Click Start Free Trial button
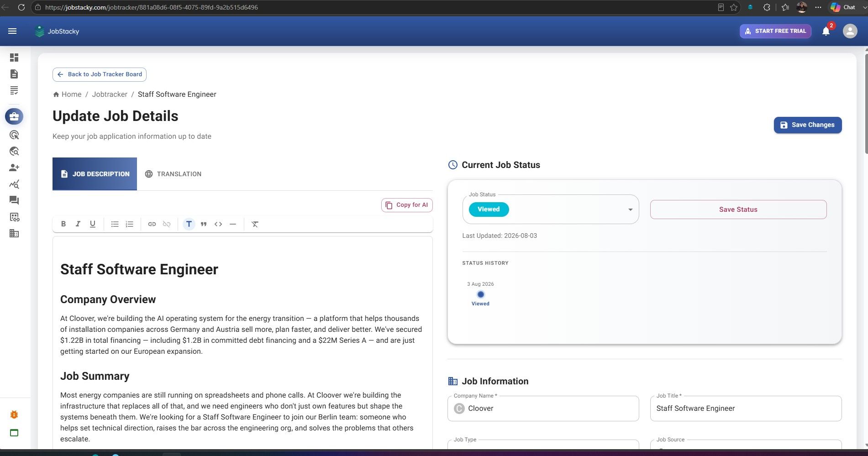 pyautogui.click(x=775, y=31)
